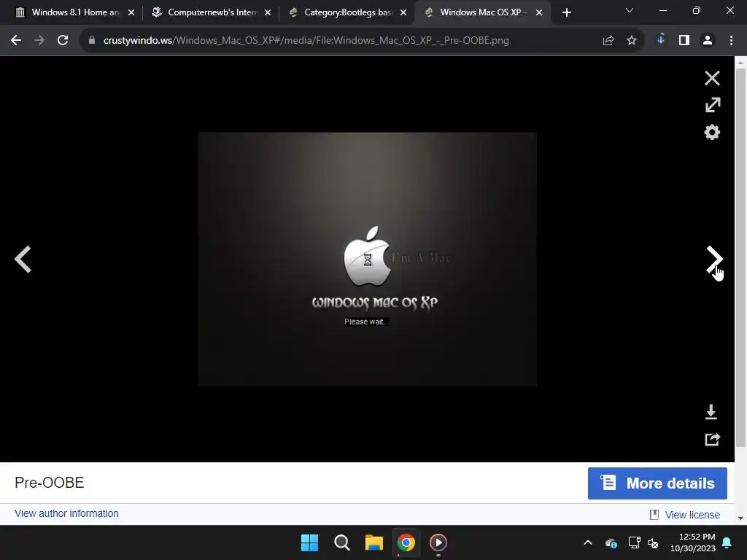Click Chrome taskbar icon
Viewport: 747px width, 560px height.
[406, 542]
